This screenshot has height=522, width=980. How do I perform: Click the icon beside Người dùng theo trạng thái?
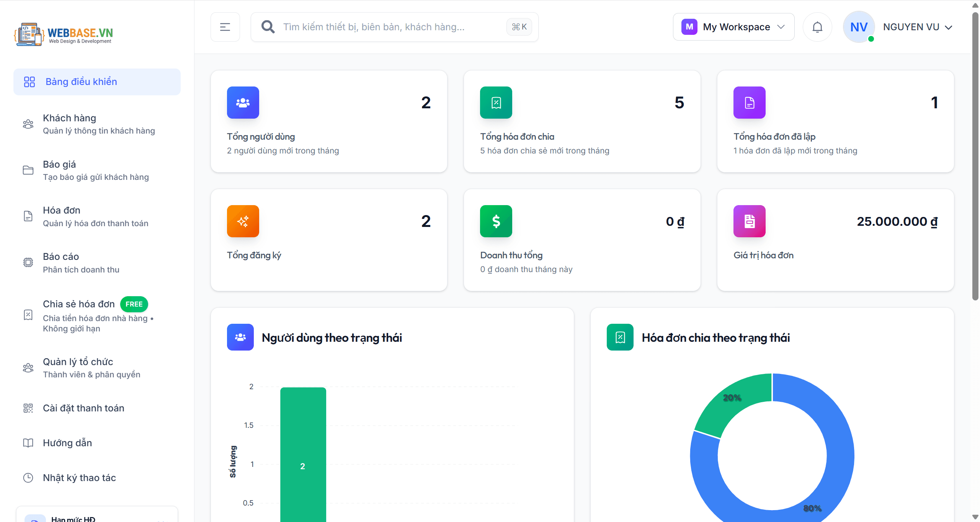(240, 337)
